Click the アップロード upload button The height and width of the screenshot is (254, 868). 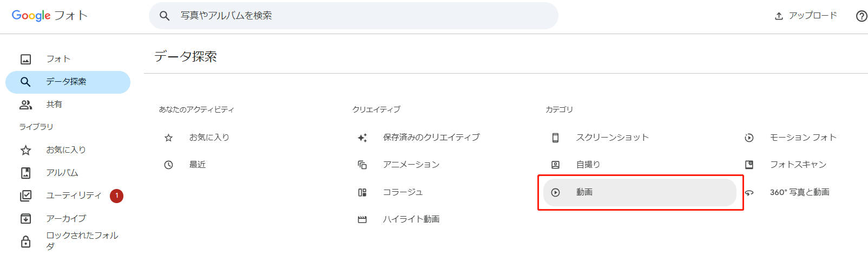(805, 16)
